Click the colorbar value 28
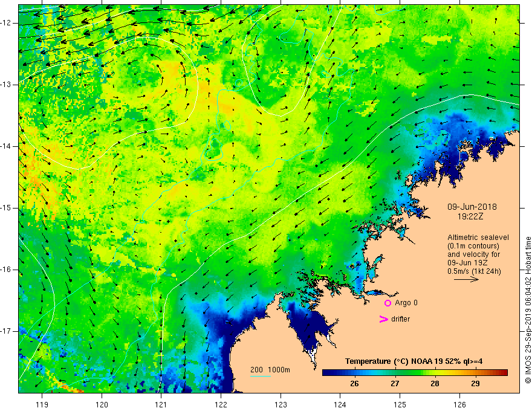The image size is (532, 411). (x=435, y=384)
